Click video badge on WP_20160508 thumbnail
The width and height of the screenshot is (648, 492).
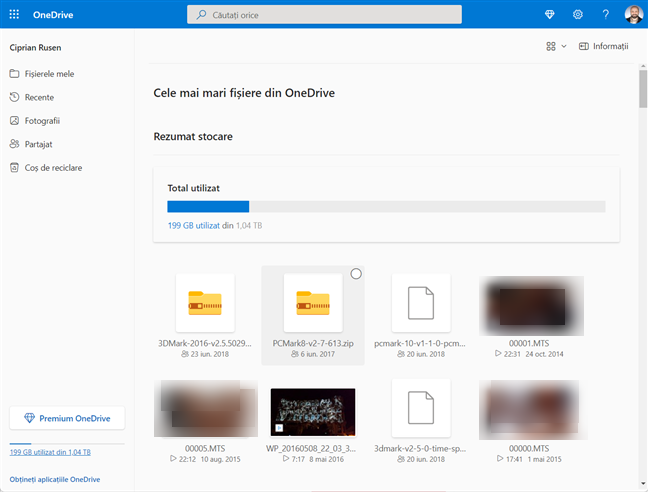(x=279, y=428)
